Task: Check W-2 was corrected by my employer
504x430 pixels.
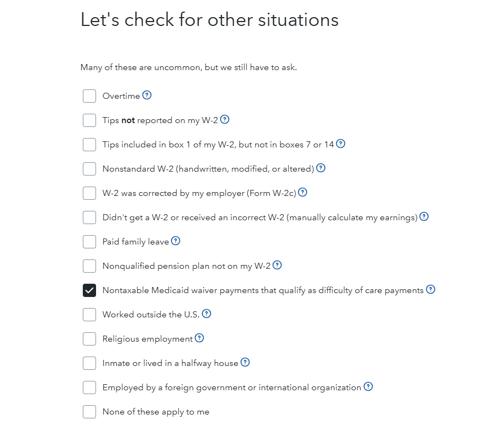Action: pyautogui.click(x=89, y=193)
